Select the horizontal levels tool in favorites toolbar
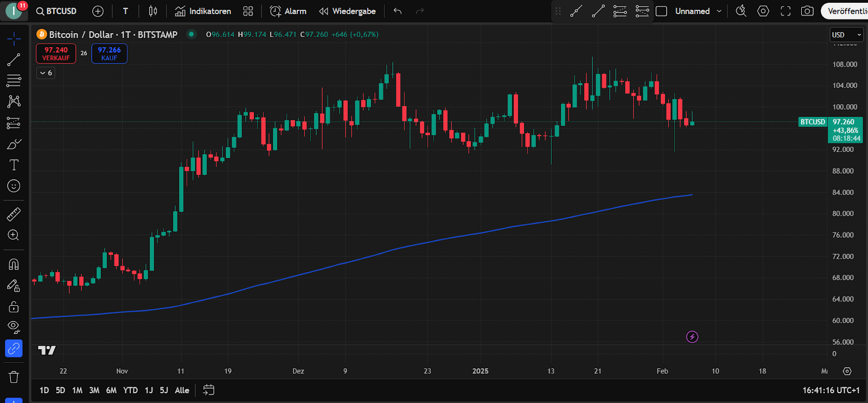 [x=642, y=11]
